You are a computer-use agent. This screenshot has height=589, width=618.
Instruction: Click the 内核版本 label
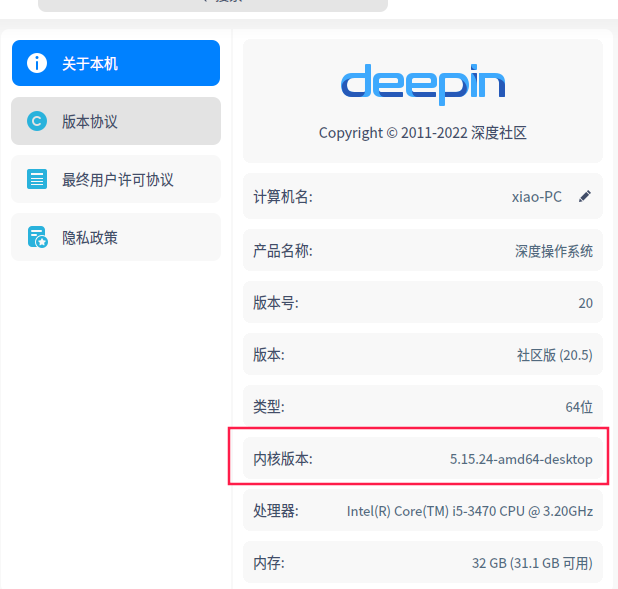pyautogui.click(x=283, y=459)
